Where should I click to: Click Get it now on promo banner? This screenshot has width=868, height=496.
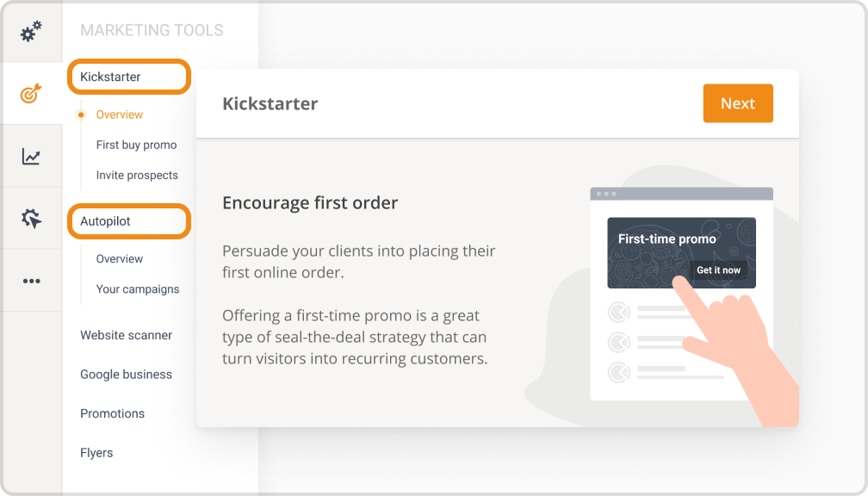pos(718,270)
